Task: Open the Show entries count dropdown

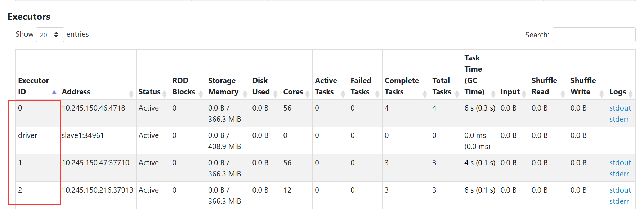Action: (50, 35)
